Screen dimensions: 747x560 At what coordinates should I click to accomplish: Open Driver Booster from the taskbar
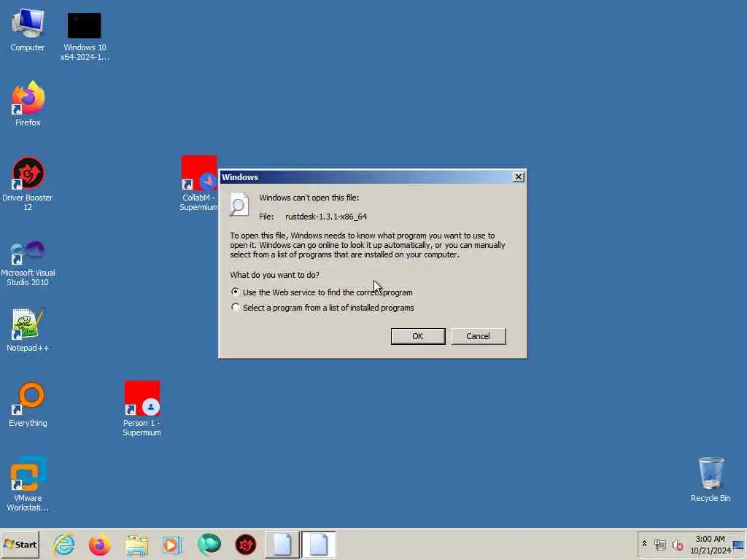click(245, 545)
